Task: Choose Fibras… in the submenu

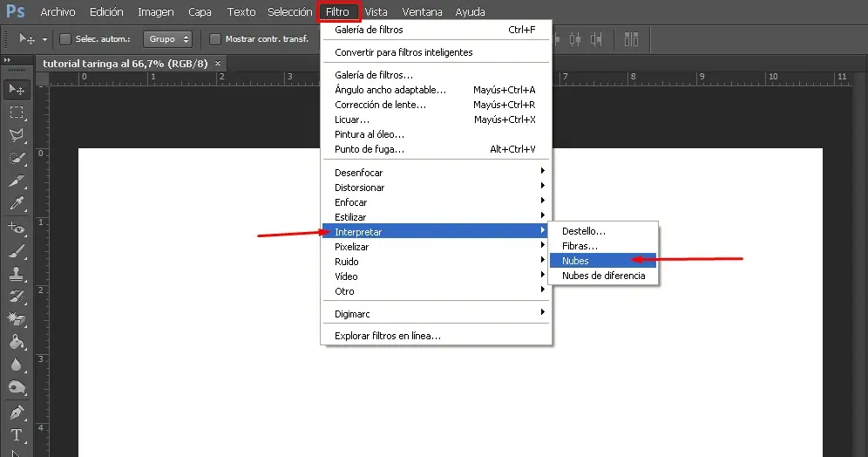Action: coord(603,246)
